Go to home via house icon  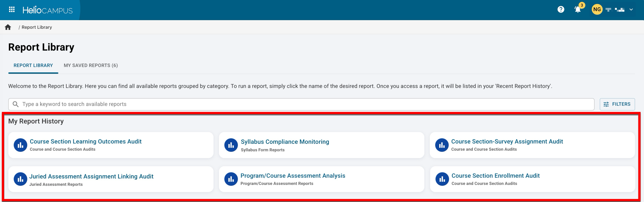point(8,27)
